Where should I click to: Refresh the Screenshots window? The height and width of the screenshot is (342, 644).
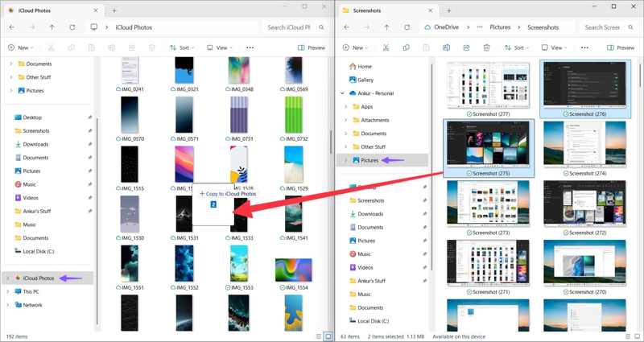point(407,27)
